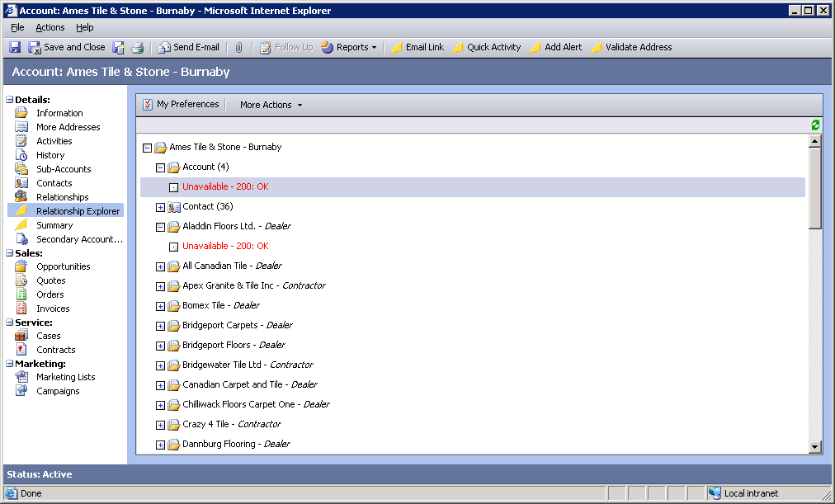Collapse the Sales section
Viewport: 835px width, 504px height.
coord(10,253)
